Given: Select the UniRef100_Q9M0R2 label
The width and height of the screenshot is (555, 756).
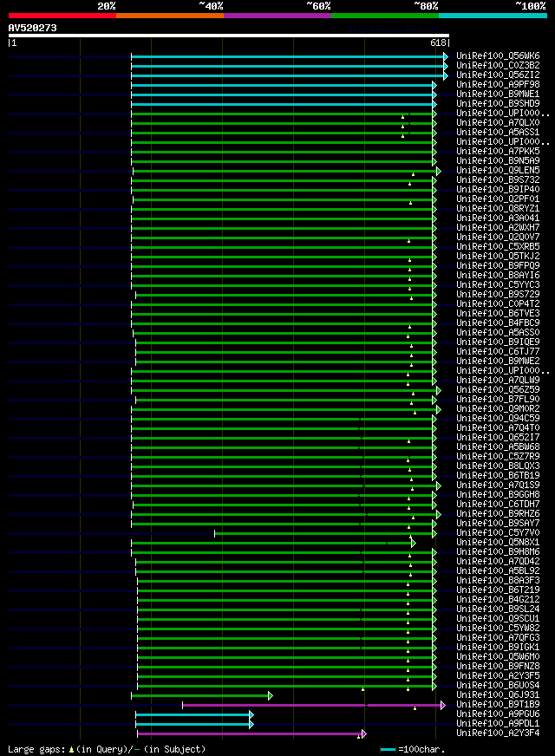Looking at the screenshot, I should pyautogui.click(x=498, y=409).
